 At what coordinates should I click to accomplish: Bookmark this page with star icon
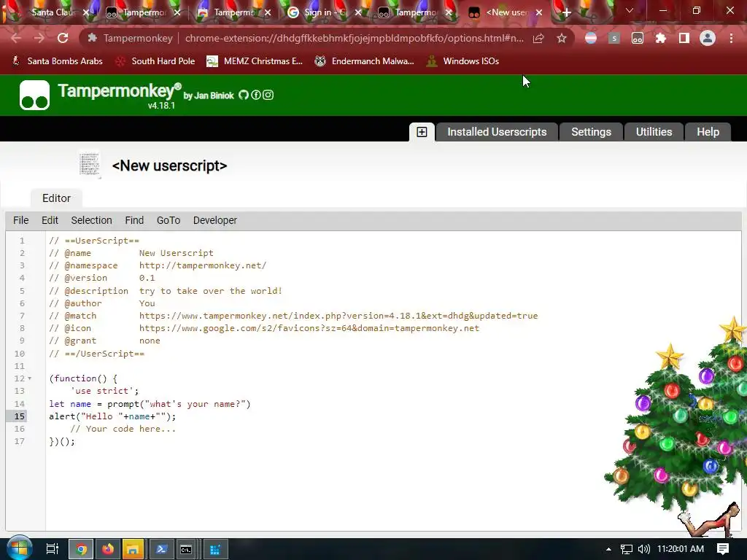click(x=562, y=38)
